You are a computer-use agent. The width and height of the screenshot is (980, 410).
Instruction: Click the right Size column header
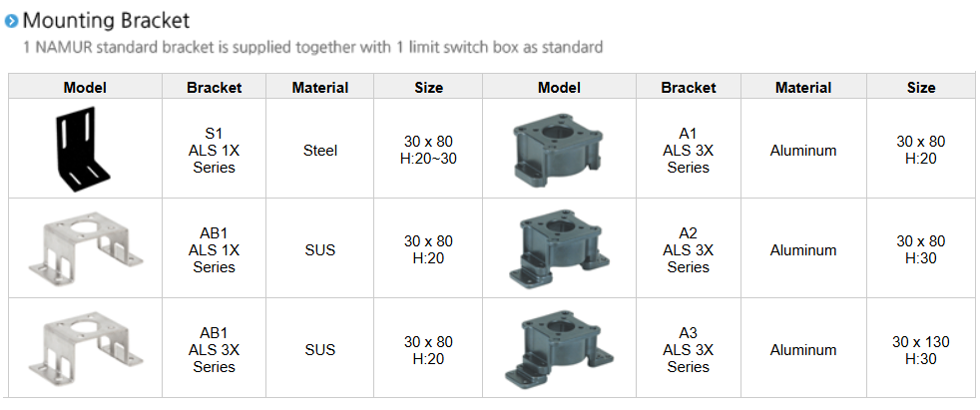pos(920,88)
